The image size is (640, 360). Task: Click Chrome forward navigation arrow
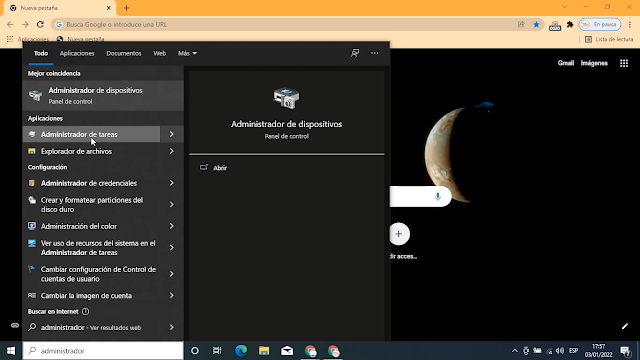25,24
